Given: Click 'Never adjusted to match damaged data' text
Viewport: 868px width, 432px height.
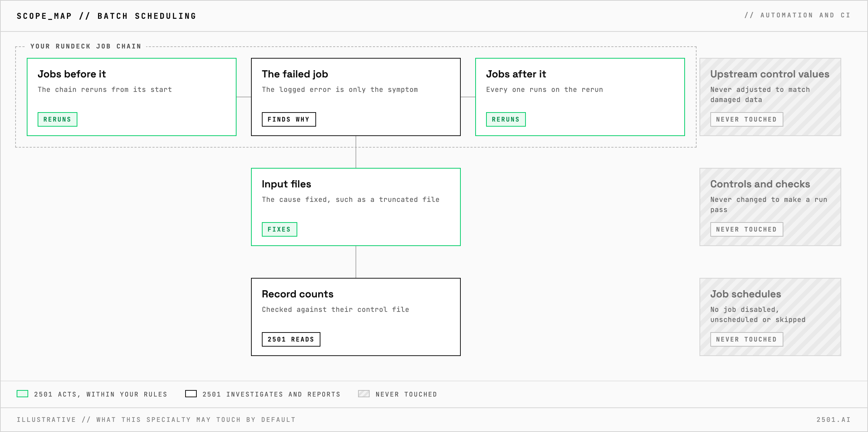Looking at the screenshot, I should 760,94.
